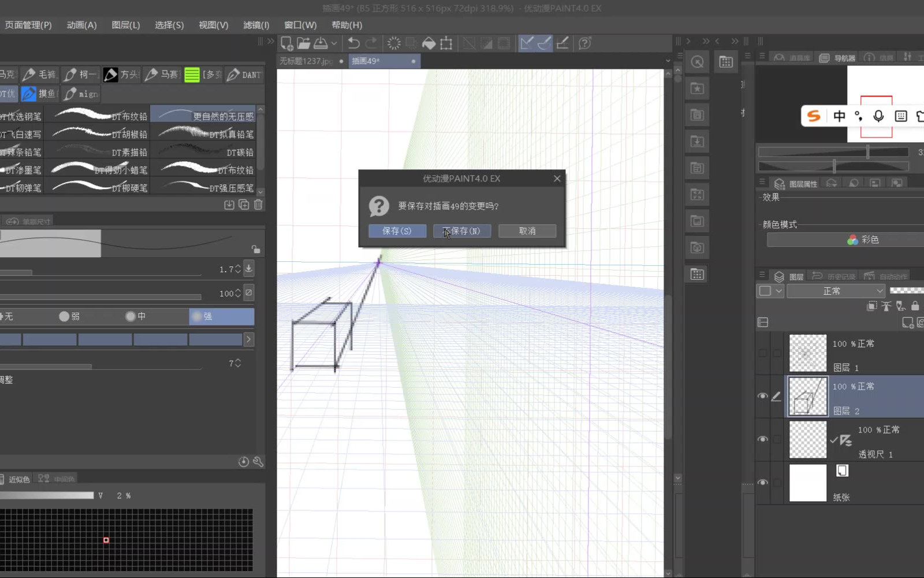Screen dimensions: 924x578
Task: Click 取消 in the save dialog
Action: (x=527, y=231)
